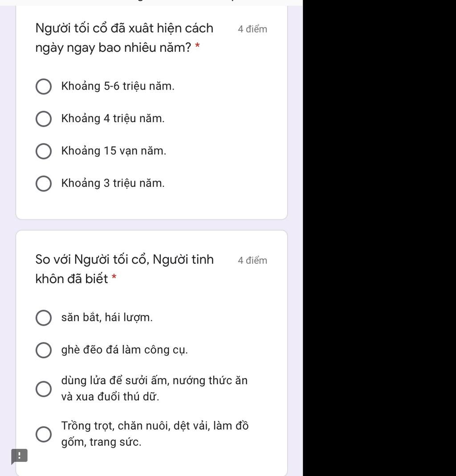Click the option text ghè đẽo đá làm công cụ

(x=124, y=350)
